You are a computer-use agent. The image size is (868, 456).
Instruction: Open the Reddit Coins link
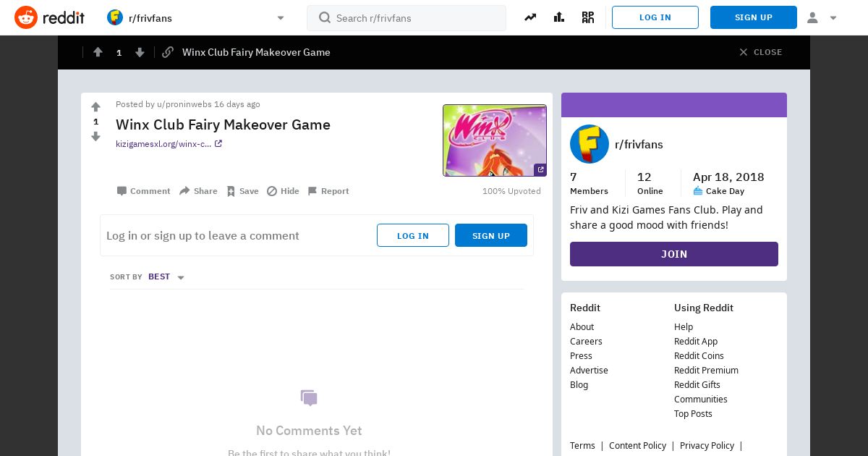(699, 356)
